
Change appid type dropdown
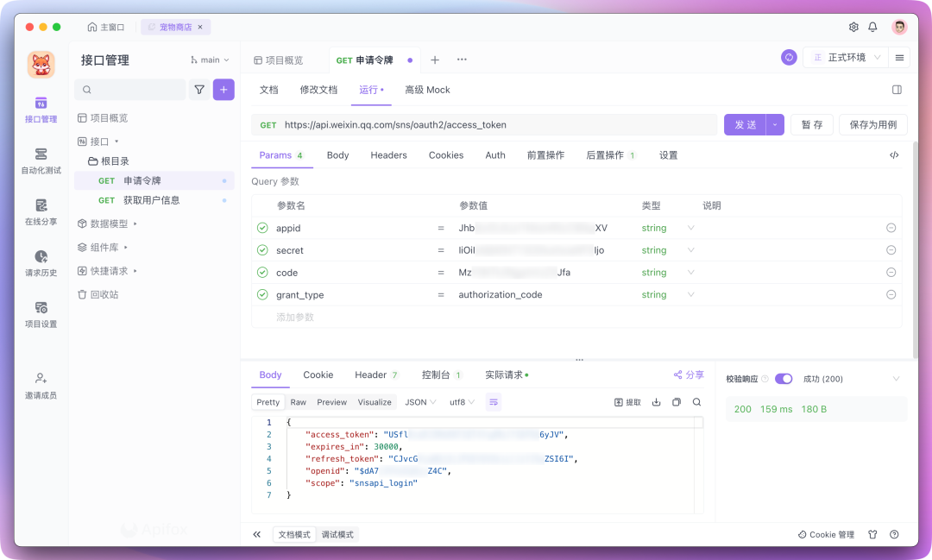pos(690,228)
